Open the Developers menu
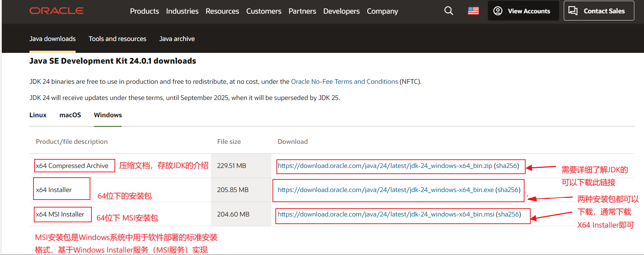The image size is (644, 255). tap(341, 11)
